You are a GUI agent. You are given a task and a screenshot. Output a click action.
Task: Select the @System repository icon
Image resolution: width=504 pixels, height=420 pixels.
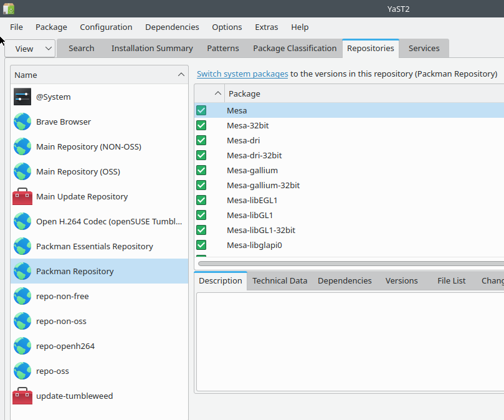pos(22,97)
